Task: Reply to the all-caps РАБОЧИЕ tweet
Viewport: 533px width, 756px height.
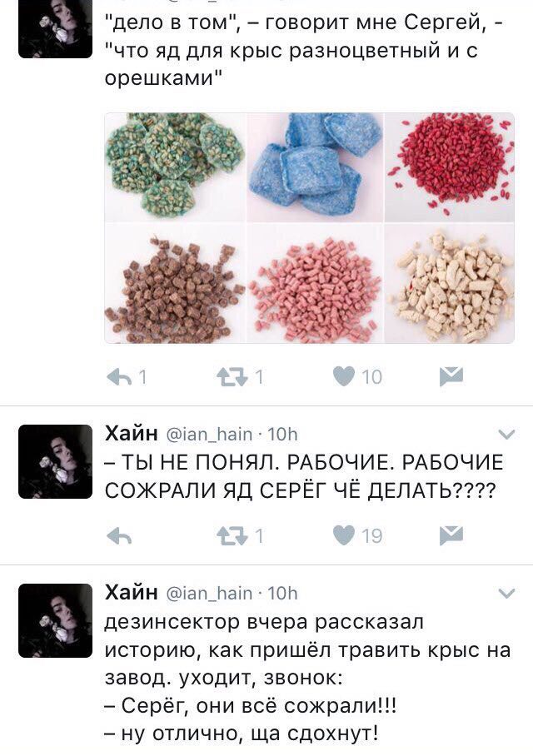Action: click(x=118, y=536)
